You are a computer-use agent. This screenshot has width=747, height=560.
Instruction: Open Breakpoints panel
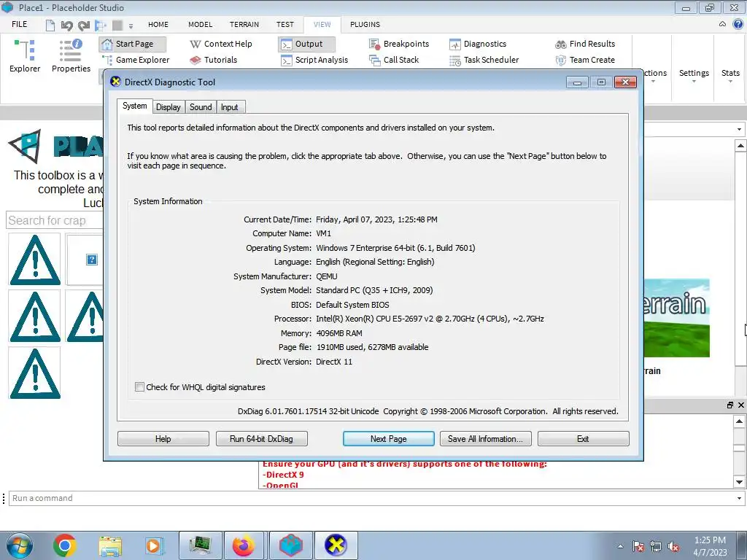399,44
